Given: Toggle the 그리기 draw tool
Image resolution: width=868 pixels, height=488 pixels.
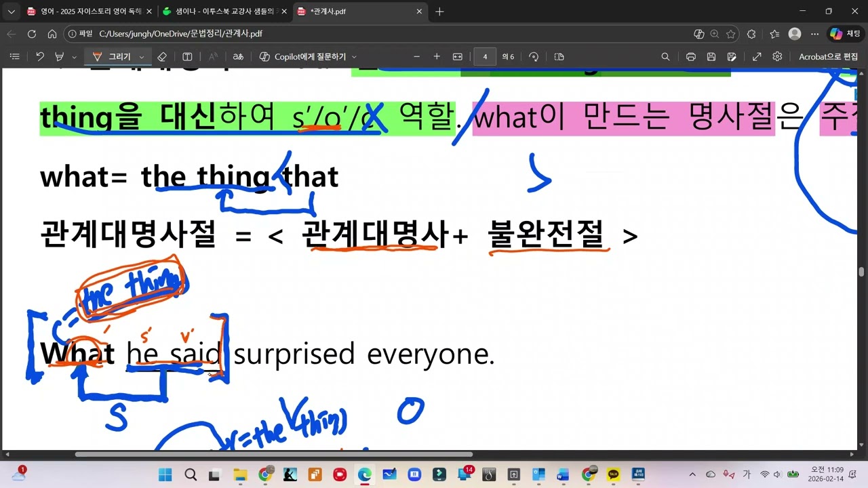Looking at the screenshot, I should click(113, 57).
